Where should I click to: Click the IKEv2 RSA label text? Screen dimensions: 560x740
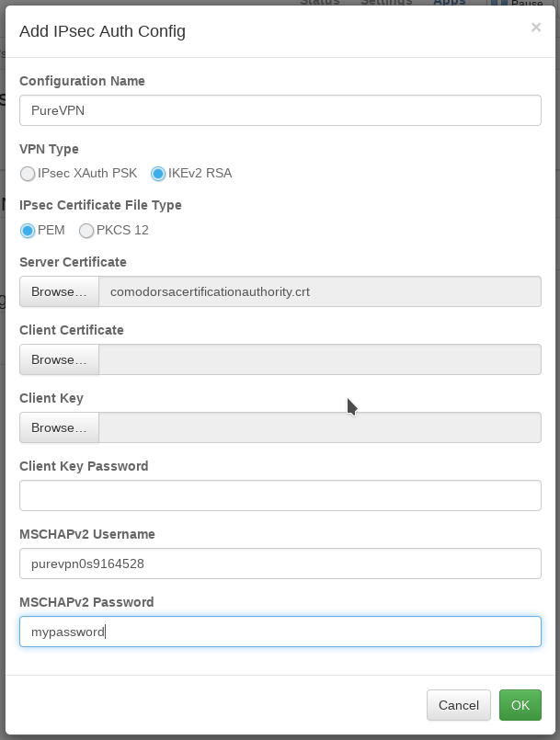(x=200, y=174)
